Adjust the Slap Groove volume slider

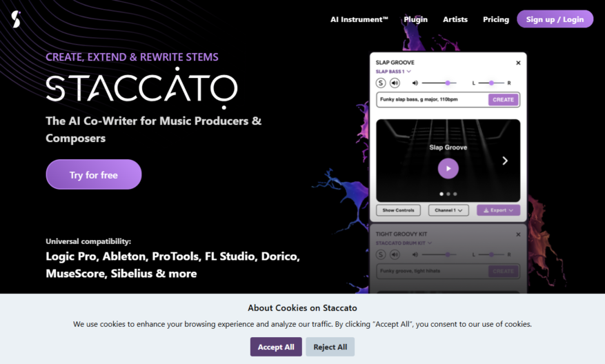pyautogui.click(x=439, y=83)
